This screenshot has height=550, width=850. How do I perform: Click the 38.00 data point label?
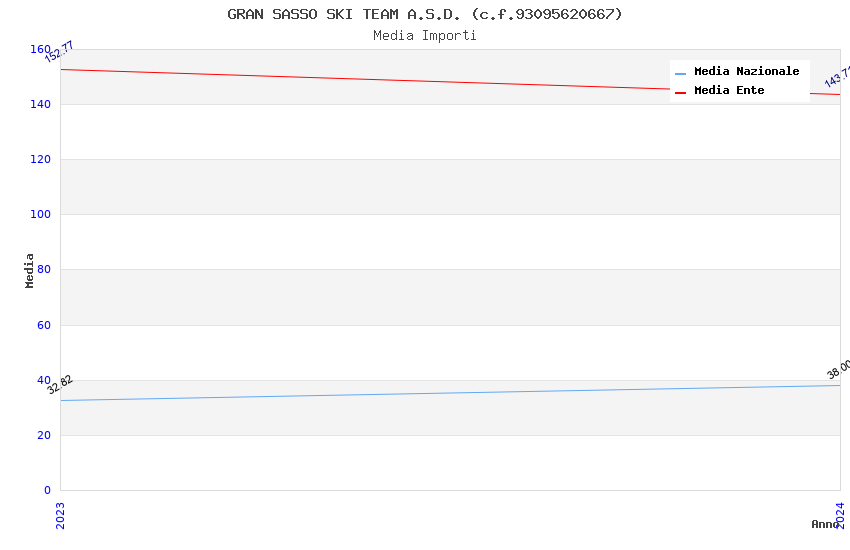point(839,369)
